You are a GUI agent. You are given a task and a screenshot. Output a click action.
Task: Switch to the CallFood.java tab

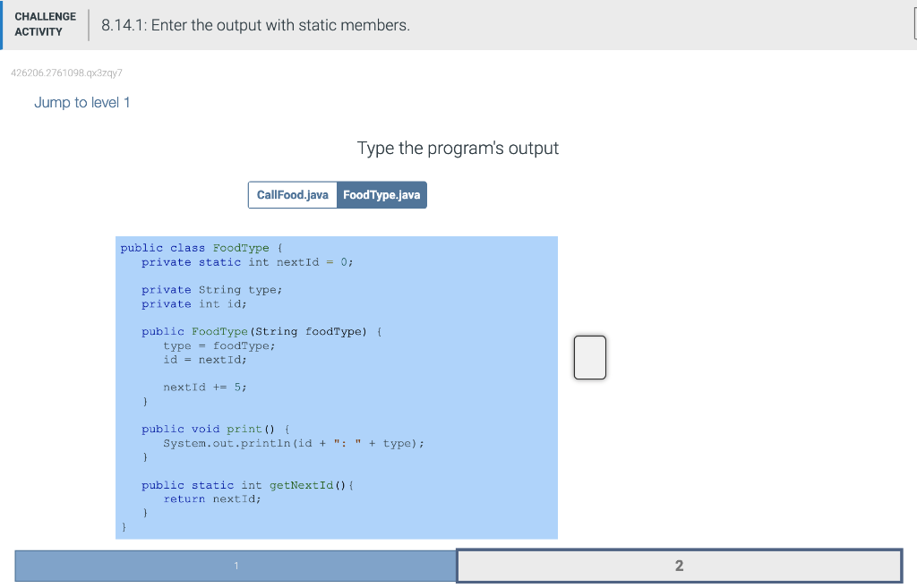click(x=292, y=194)
